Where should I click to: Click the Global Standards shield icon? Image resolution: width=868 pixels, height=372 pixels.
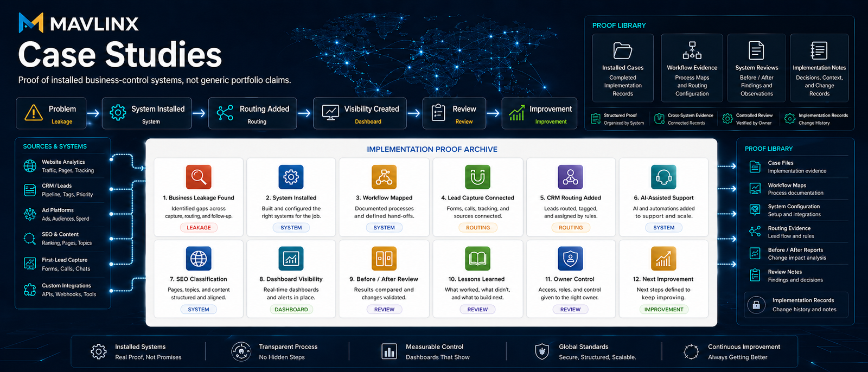point(541,351)
